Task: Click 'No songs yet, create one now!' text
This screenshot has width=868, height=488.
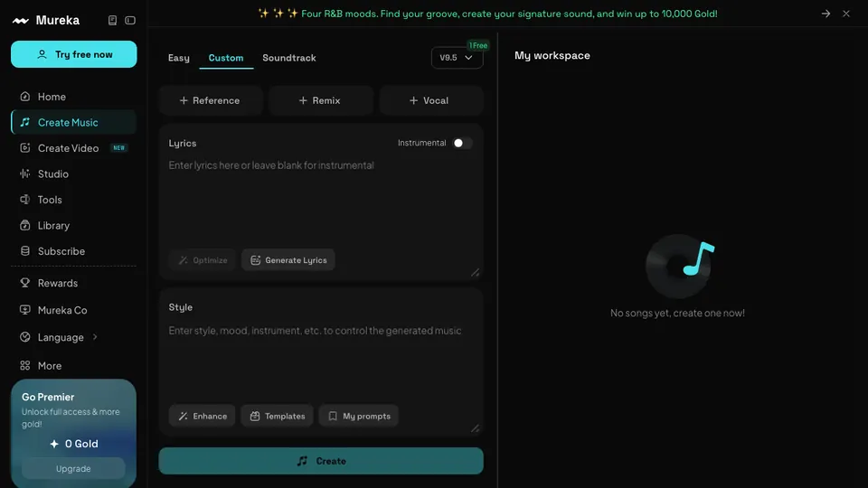Action: [x=677, y=314]
